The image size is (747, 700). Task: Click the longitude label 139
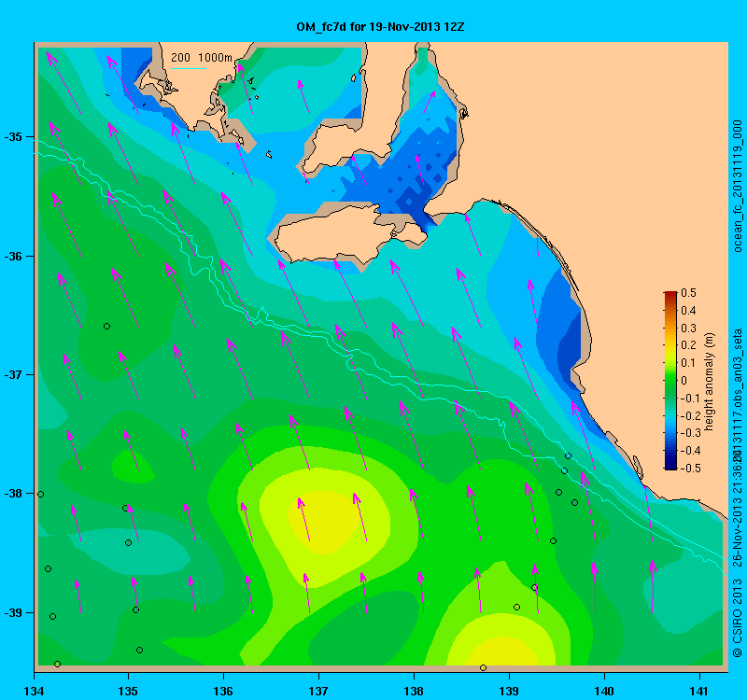click(x=509, y=691)
